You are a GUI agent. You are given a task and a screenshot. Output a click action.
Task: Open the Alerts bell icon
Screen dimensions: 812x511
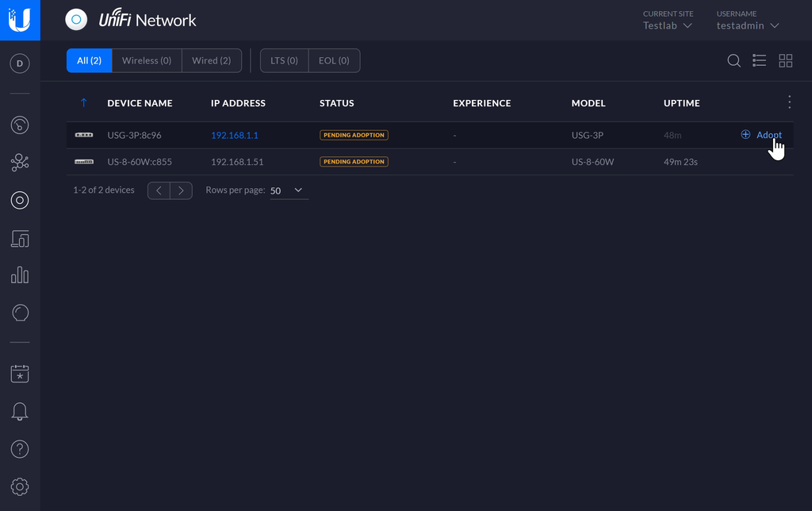coord(20,412)
